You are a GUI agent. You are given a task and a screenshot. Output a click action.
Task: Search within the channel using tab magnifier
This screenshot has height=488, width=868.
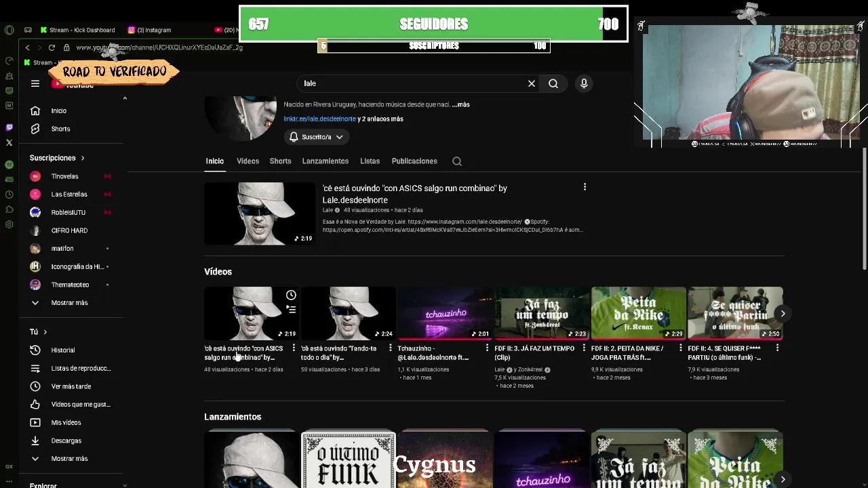pyautogui.click(x=457, y=161)
